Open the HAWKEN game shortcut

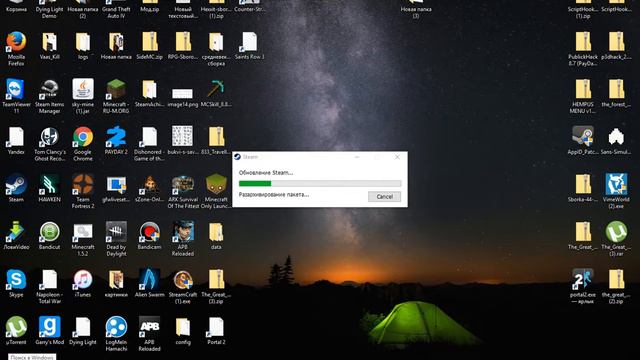tap(49, 184)
